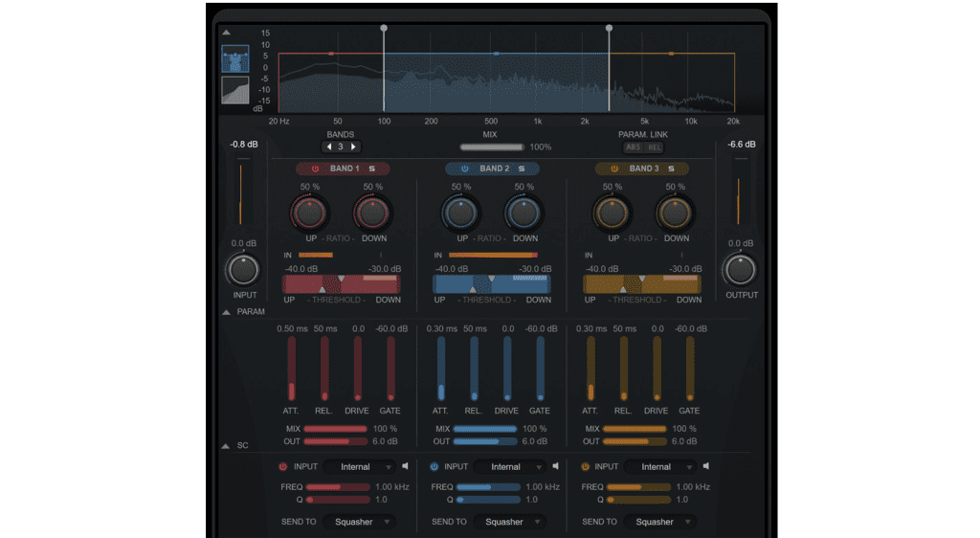The image size is (980, 538).
Task: Increase band count with right arrow
Action: [353, 146]
